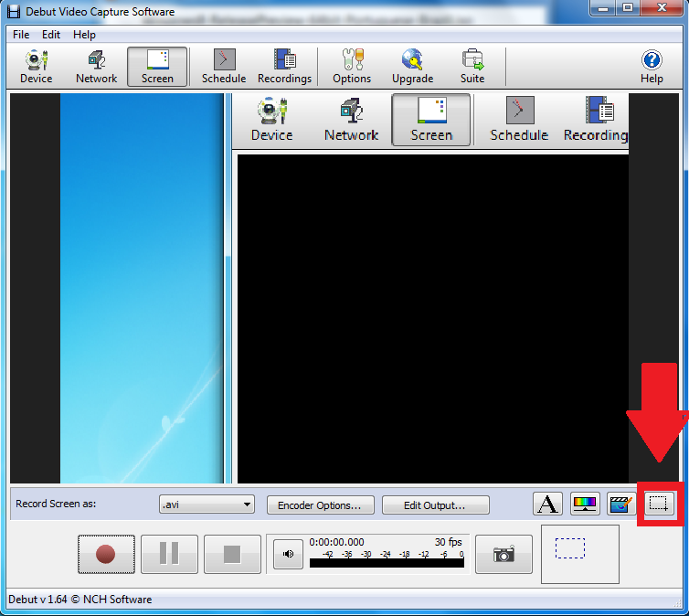Switch to Network camera capture
This screenshot has width=689, height=616.
pos(96,67)
